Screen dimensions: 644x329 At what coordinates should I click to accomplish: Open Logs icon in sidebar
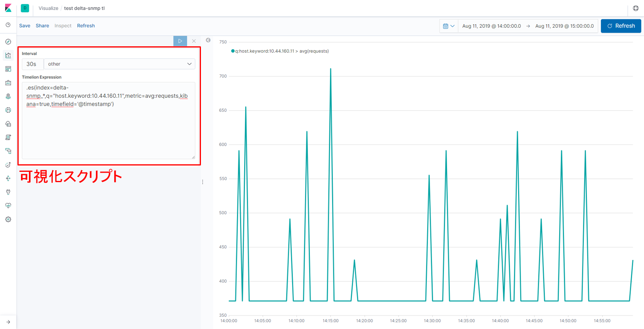pyautogui.click(x=8, y=137)
